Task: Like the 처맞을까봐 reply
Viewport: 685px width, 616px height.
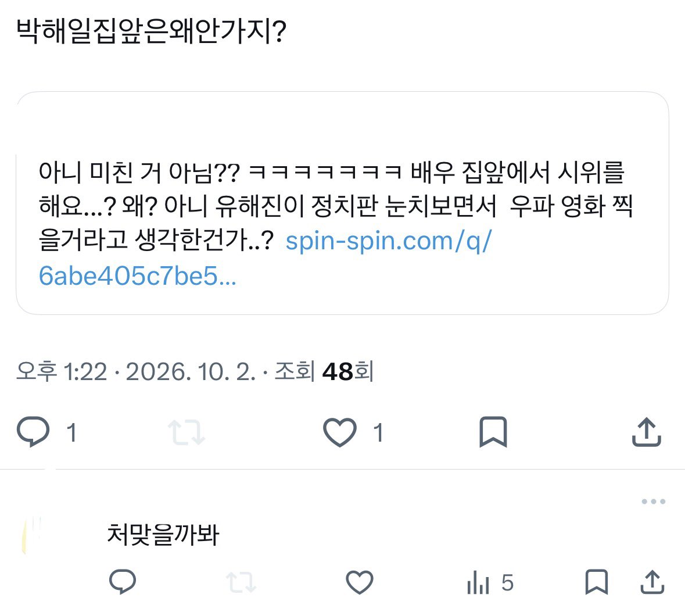Action: point(360,582)
